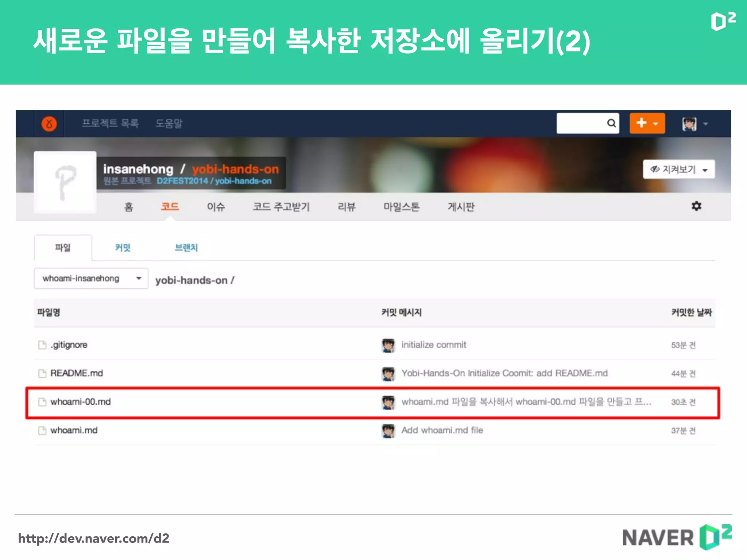The image size is (747, 560).
Task: Go to original project D2FEST2014 / yobi-hands-on
Action: click(x=214, y=181)
